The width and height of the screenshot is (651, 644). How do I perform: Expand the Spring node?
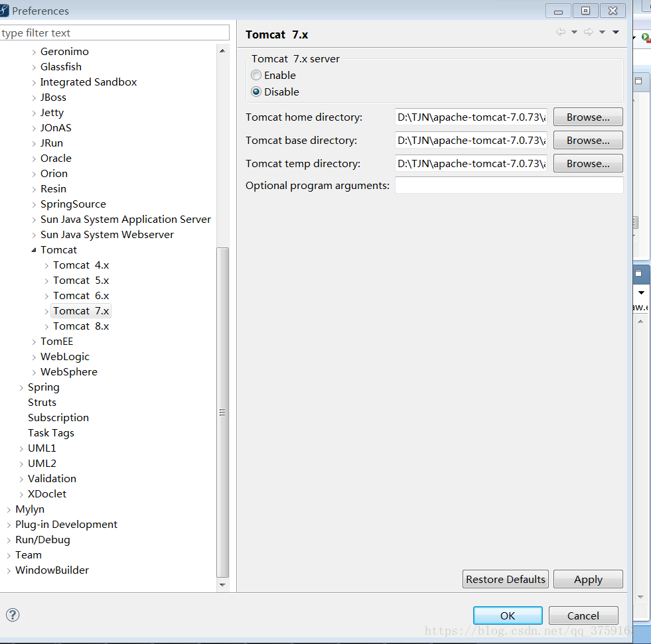[x=22, y=387]
